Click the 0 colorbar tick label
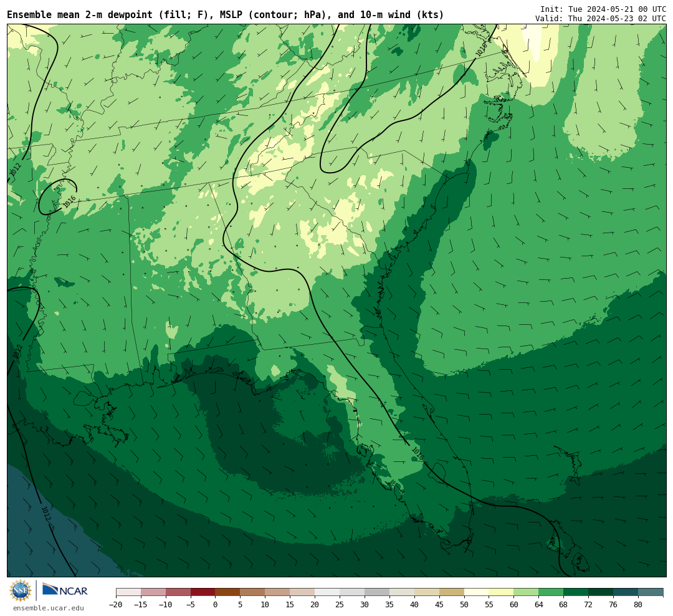Viewport: 673px width, 616px height. tap(216, 605)
